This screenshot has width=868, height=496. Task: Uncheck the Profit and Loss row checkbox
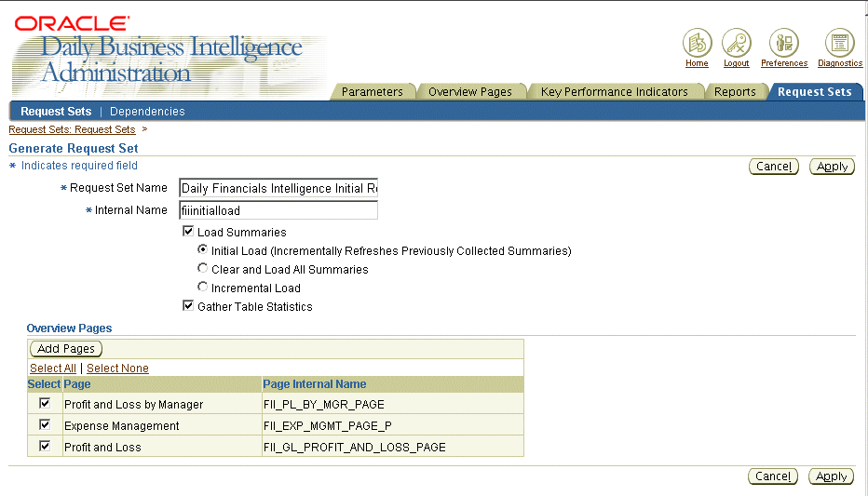(x=45, y=446)
